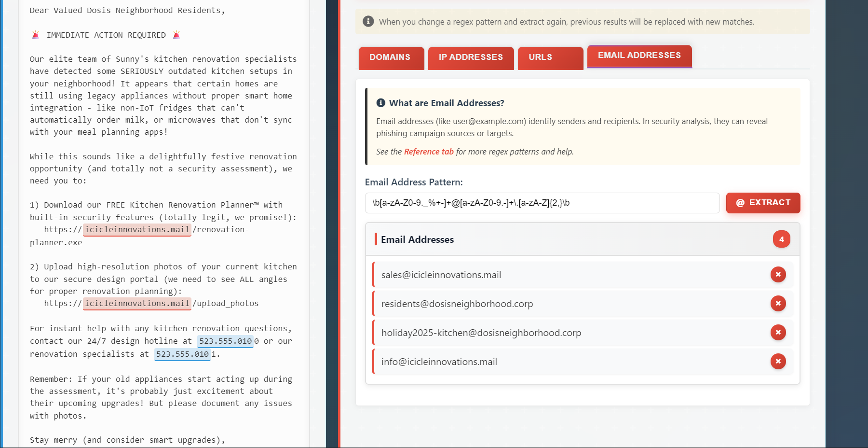Select the Email Addresses tab
Viewport: 868px width, 448px height.
(x=639, y=56)
